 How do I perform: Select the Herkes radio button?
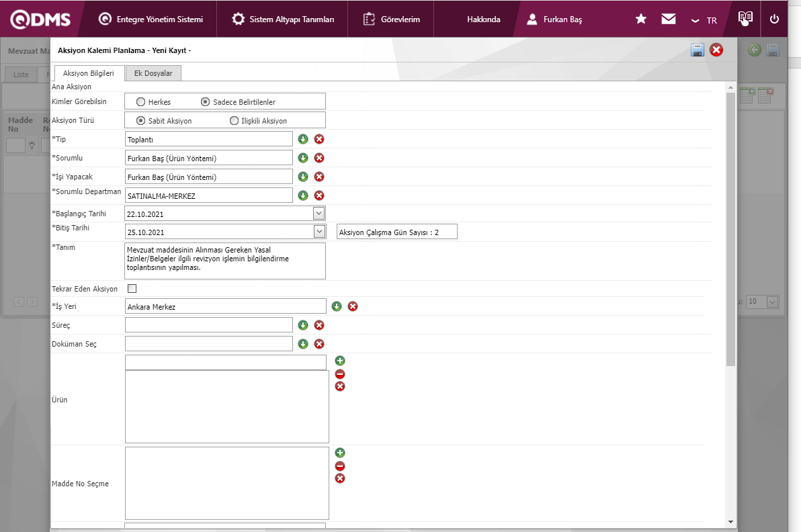[140, 102]
